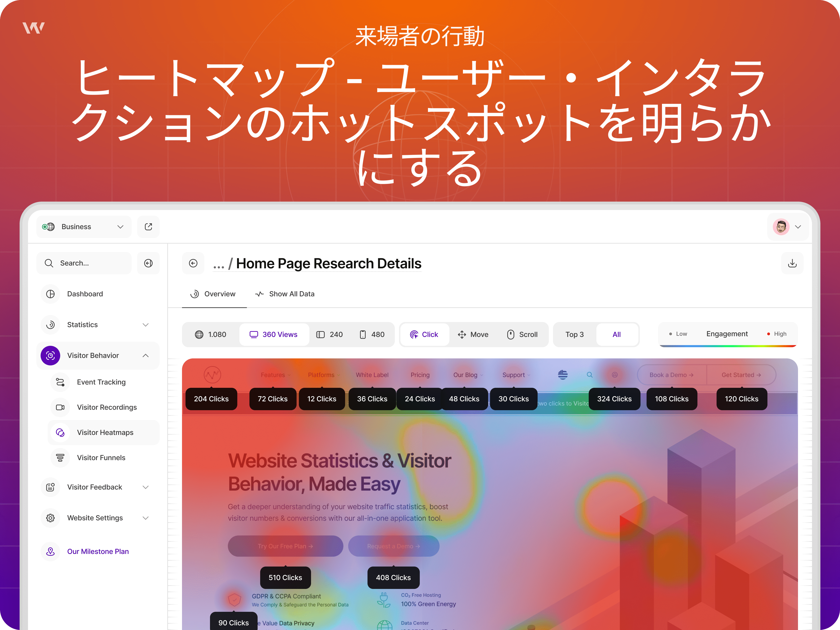Collapse the Visitor Behavior section chevron

point(145,355)
